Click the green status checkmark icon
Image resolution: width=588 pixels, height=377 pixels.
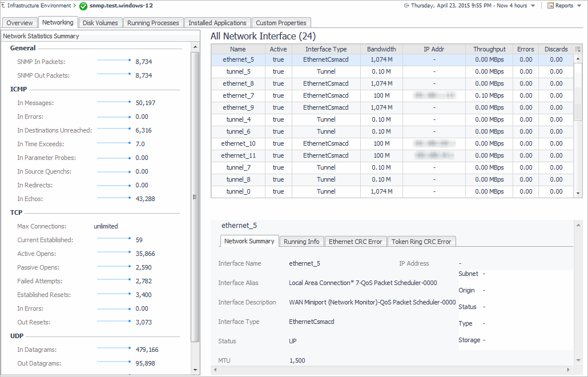pos(83,6)
